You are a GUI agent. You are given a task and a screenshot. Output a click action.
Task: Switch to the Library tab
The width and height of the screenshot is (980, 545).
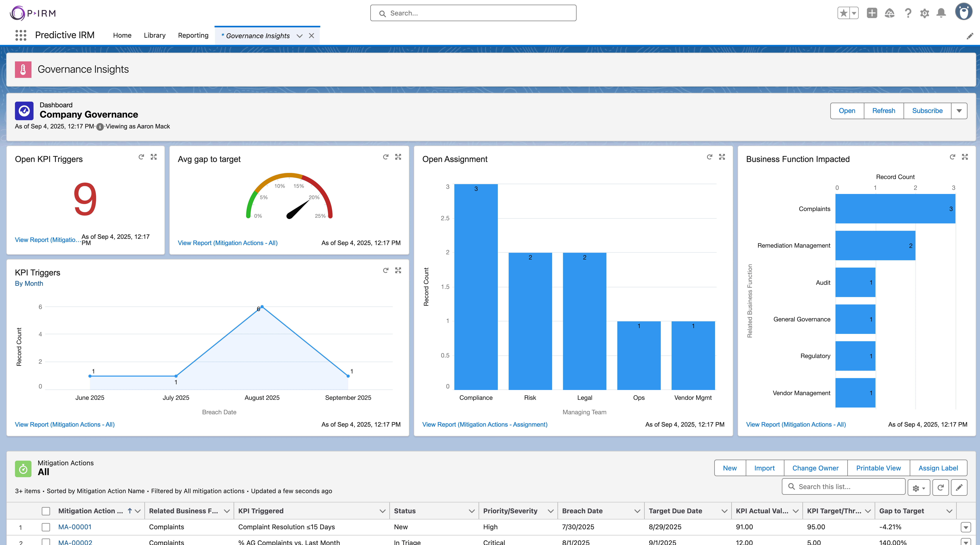click(x=154, y=35)
